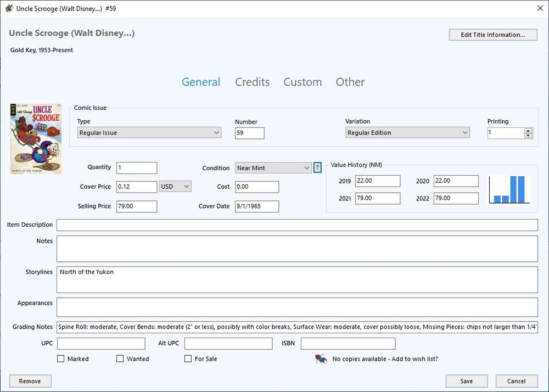Close the issue dialog window

(540, 8)
